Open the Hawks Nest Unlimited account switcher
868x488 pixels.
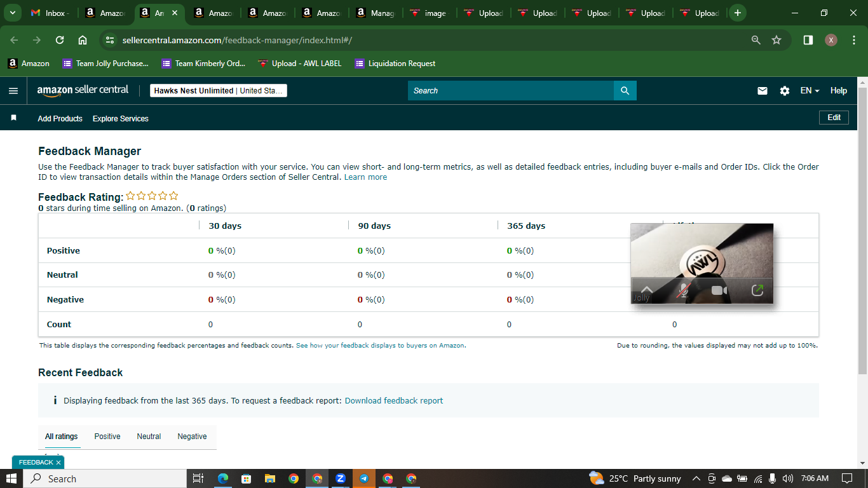pyautogui.click(x=219, y=91)
